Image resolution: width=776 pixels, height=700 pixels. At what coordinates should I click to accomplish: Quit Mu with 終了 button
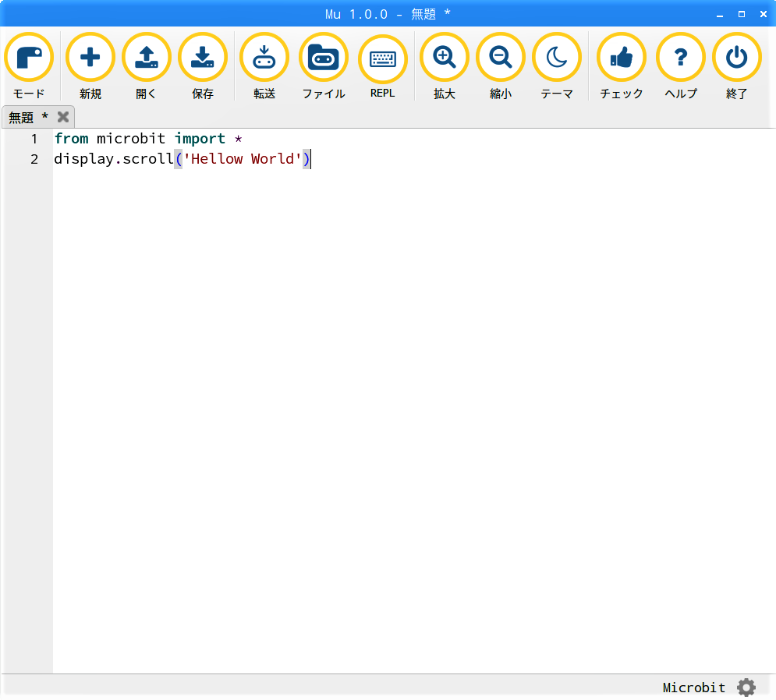(x=736, y=66)
